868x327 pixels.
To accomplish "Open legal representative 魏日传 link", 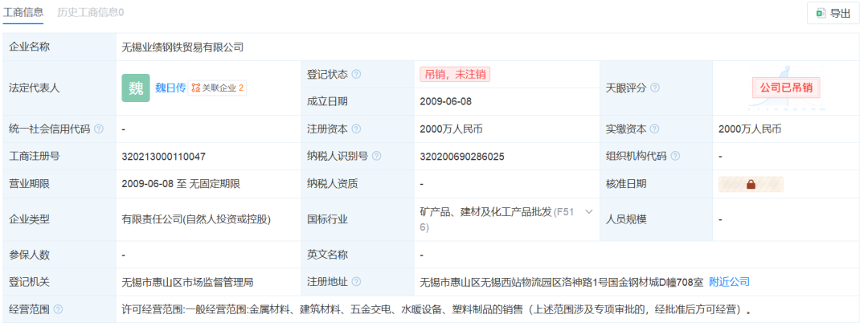I will click(x=170, y=88).
